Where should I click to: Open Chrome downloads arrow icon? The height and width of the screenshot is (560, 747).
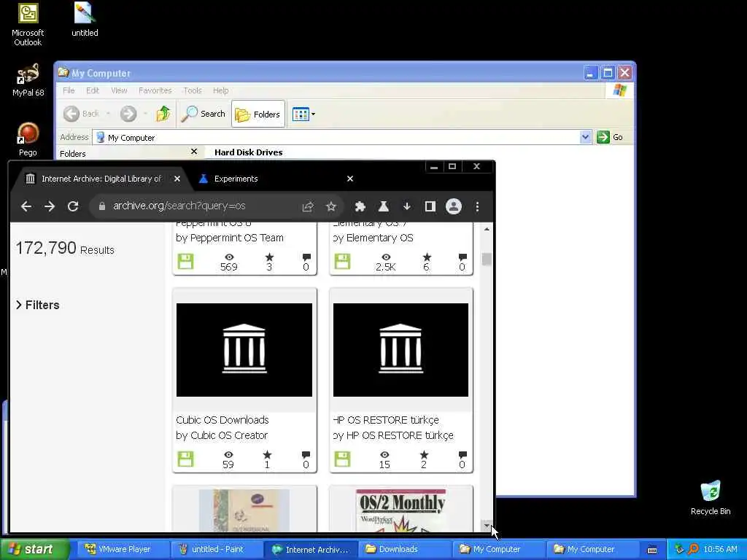tap(407, 206)
